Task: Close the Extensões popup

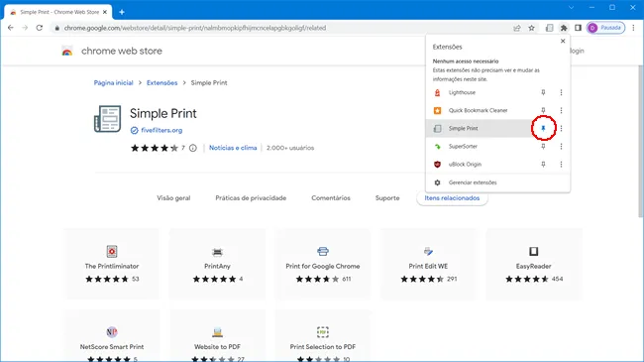Action: click(563, 41)
